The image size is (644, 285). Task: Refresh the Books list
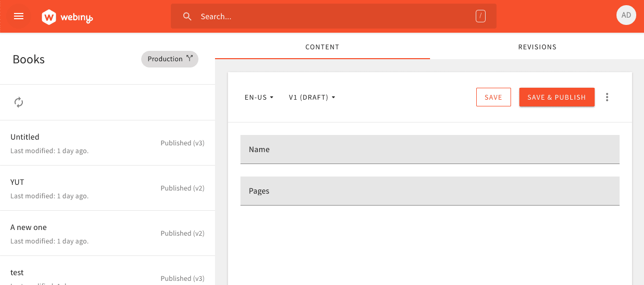19,102
